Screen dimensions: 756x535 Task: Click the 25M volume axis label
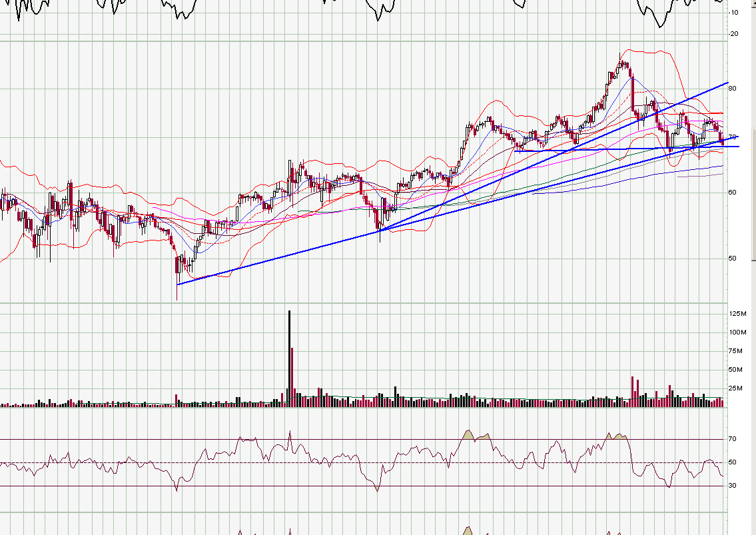click(x=736, y=388)
